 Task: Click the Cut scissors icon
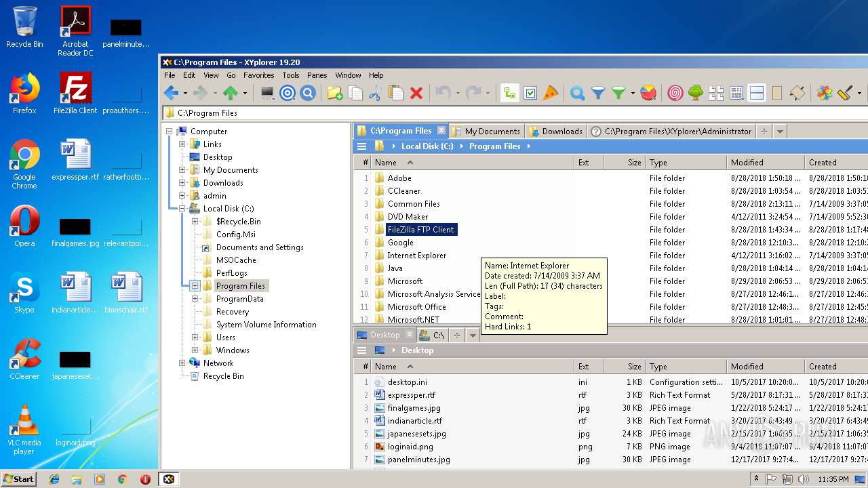pos(375,93)
